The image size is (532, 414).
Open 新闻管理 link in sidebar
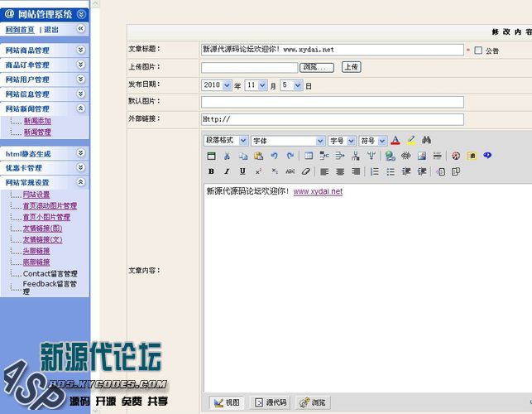click(x=37, y=132)
